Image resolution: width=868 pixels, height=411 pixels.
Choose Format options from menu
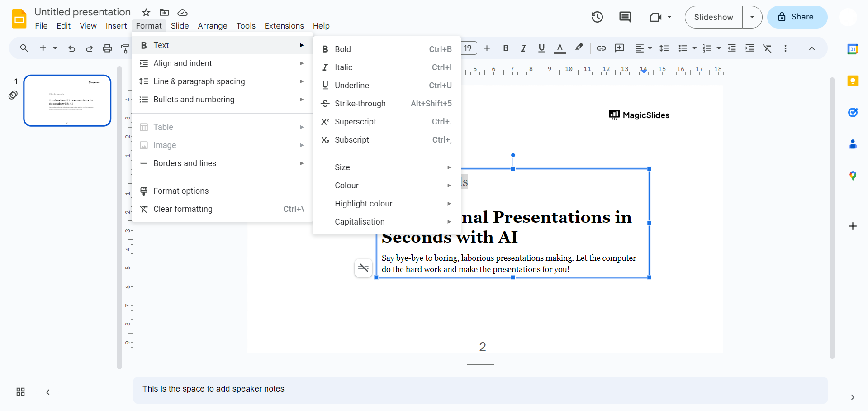(x=222, y=191)
